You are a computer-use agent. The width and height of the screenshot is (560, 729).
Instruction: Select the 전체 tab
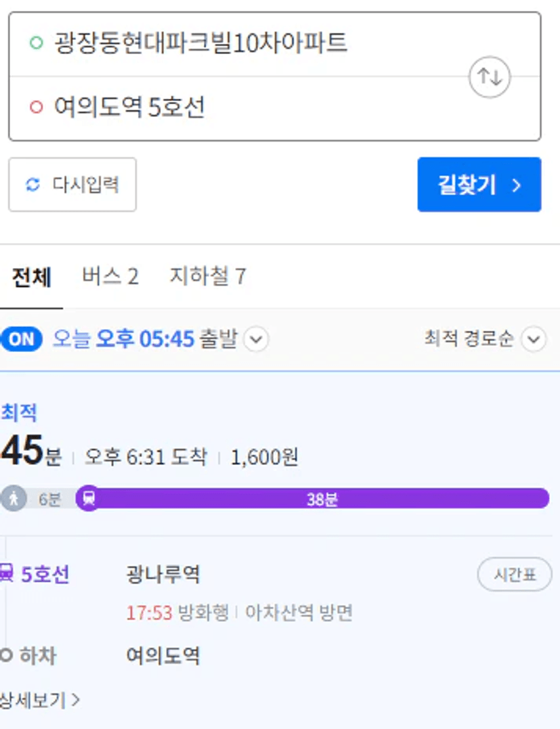point(31,278)
